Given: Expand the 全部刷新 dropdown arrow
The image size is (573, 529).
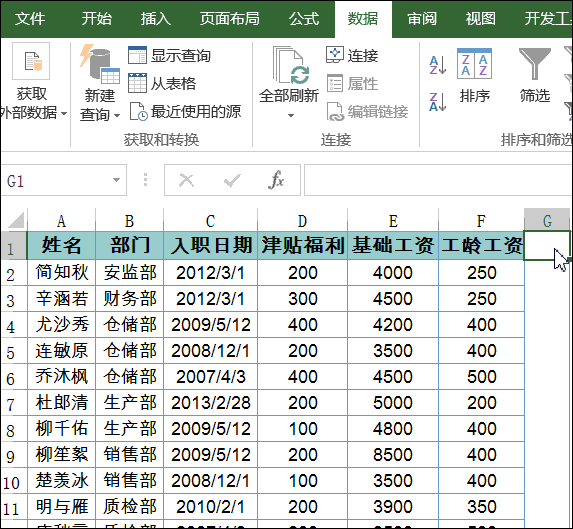Looking at the screenshot, I should (291, 115).
